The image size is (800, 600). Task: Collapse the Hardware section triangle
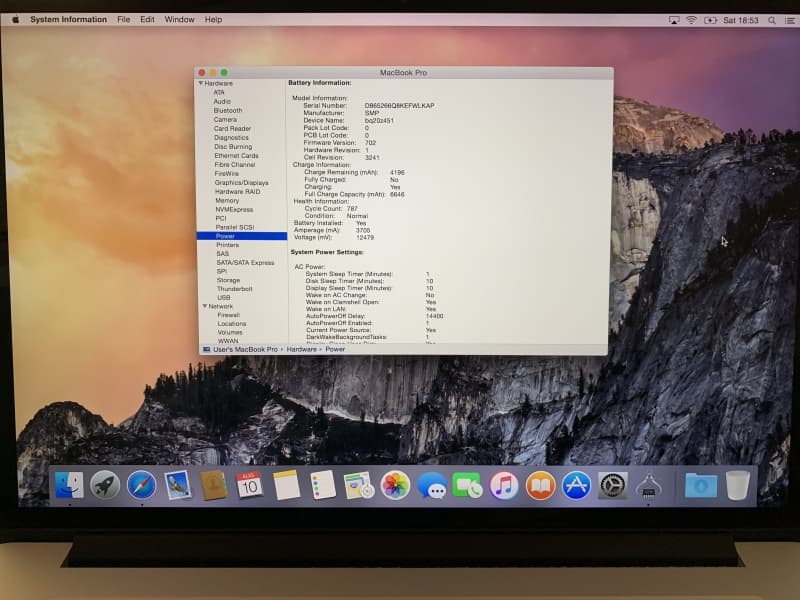pos(201,83)
